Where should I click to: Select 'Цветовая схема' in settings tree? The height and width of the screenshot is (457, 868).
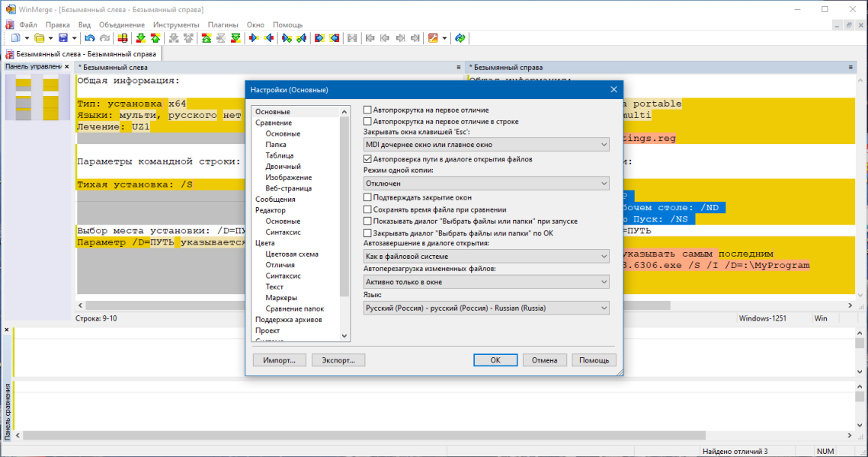292,254
